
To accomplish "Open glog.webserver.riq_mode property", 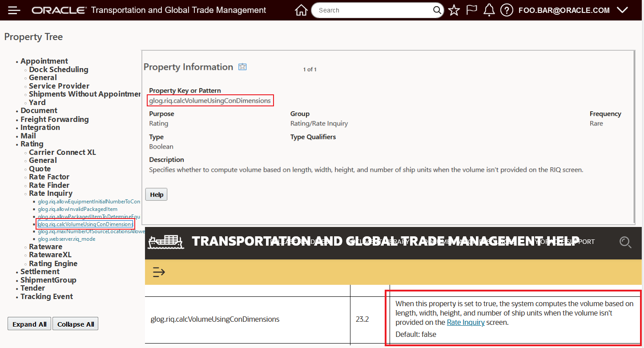I will (x=66, y=239).
